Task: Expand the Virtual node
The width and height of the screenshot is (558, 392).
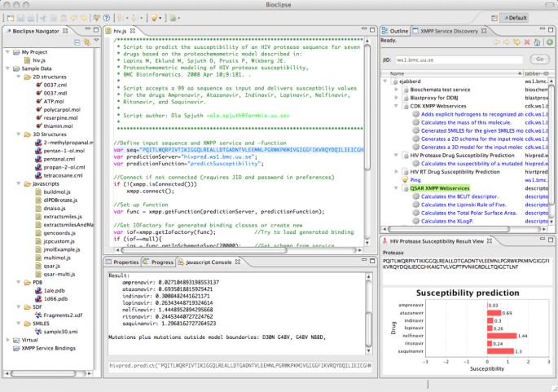Action: click(x=8, y=340)
